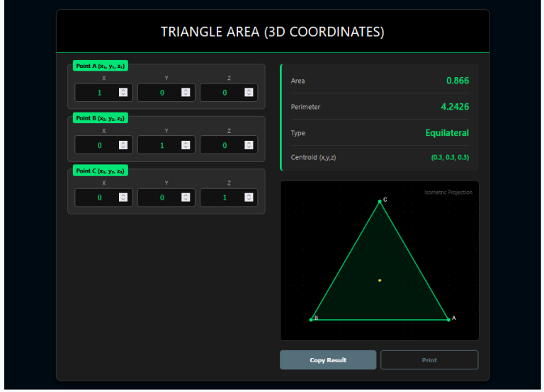Use the spinner on Point C Y field
Screen dimensions: 544x392
(186, 197)
